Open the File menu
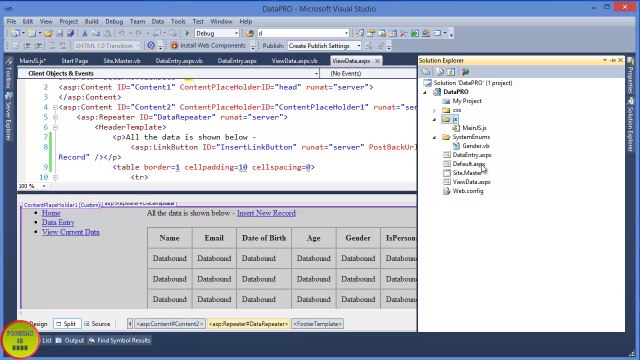This screenshot has width=640, height=360. point(11,21)
